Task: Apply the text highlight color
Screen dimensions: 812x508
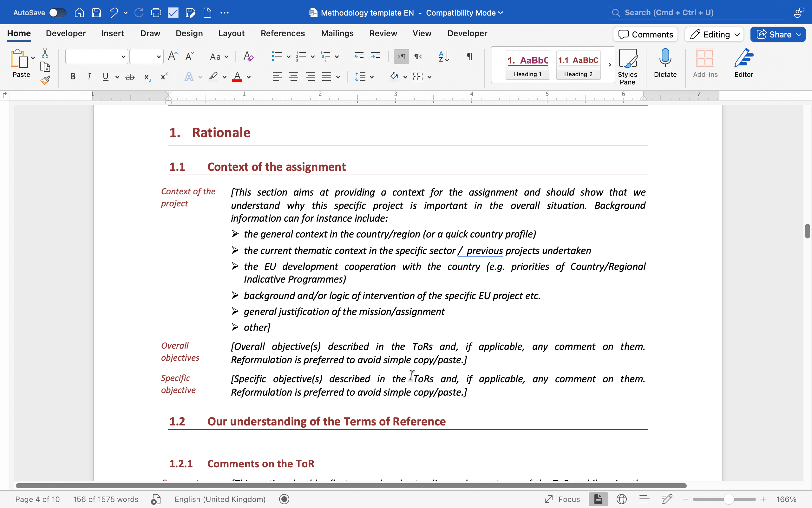Action: click(x=213, y=77)
